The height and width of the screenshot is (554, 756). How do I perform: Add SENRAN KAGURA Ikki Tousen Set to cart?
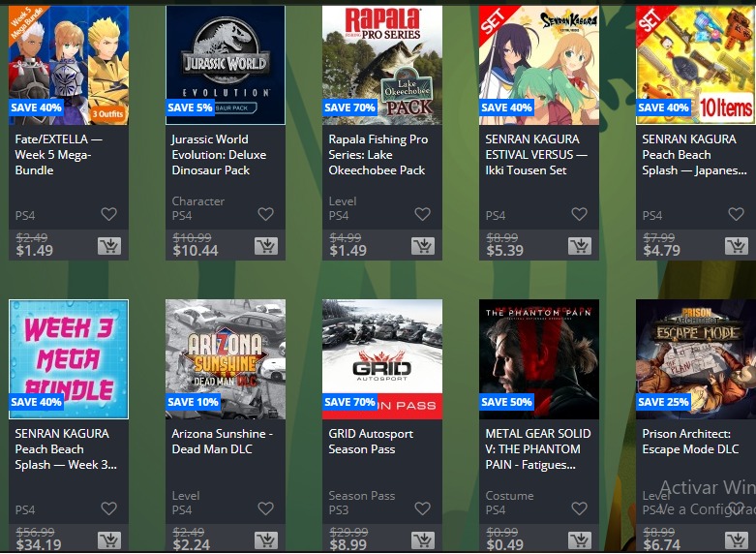click(580, 246)
